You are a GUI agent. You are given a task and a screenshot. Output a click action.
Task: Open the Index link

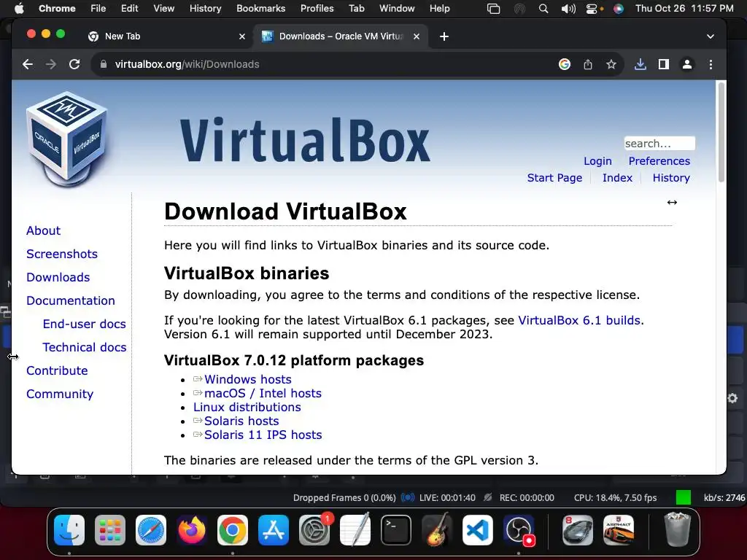(x=617, y=178)
